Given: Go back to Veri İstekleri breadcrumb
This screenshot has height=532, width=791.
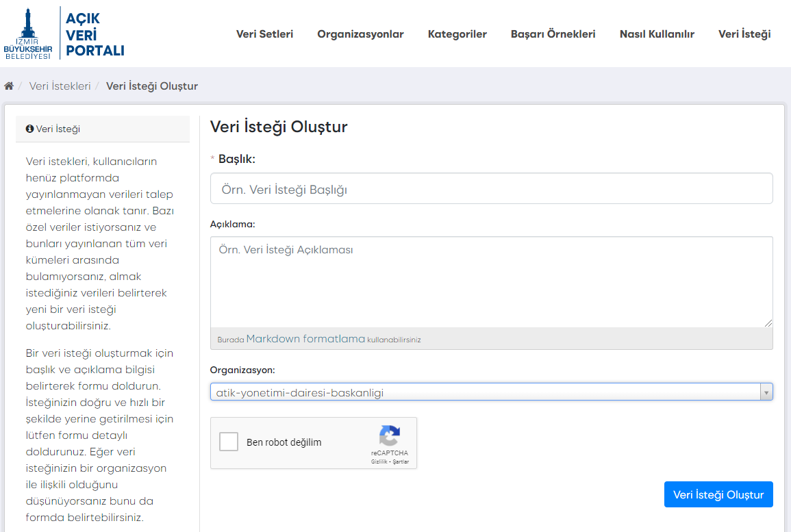Looking at the screenshot, I should coord(60,86).
